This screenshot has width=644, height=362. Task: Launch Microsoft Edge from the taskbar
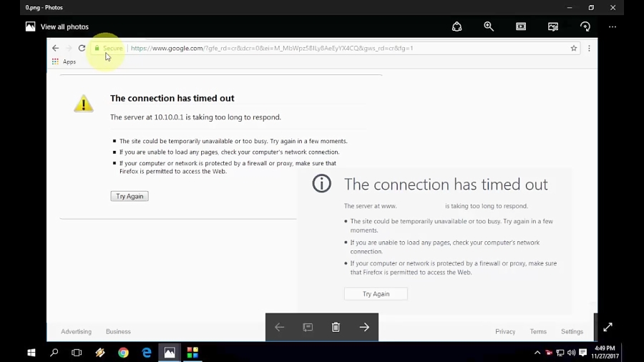click(x=147, y=353)
